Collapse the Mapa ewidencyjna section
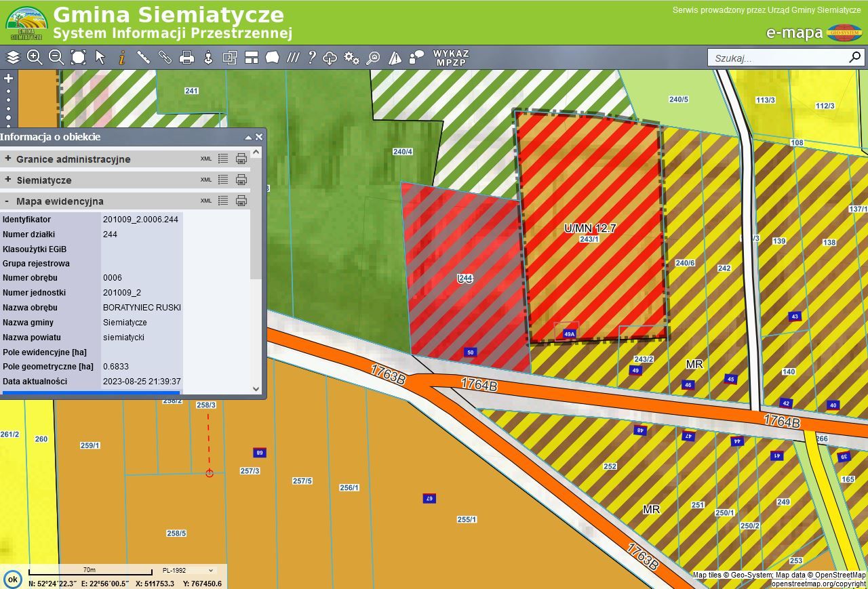Image resolution: width=868 pixels, height=589 pixels. pos(7,201)
